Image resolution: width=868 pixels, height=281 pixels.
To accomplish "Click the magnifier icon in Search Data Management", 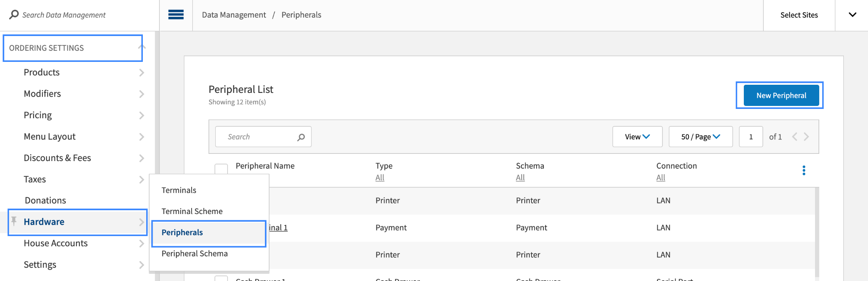I will [x=14, y=15].
